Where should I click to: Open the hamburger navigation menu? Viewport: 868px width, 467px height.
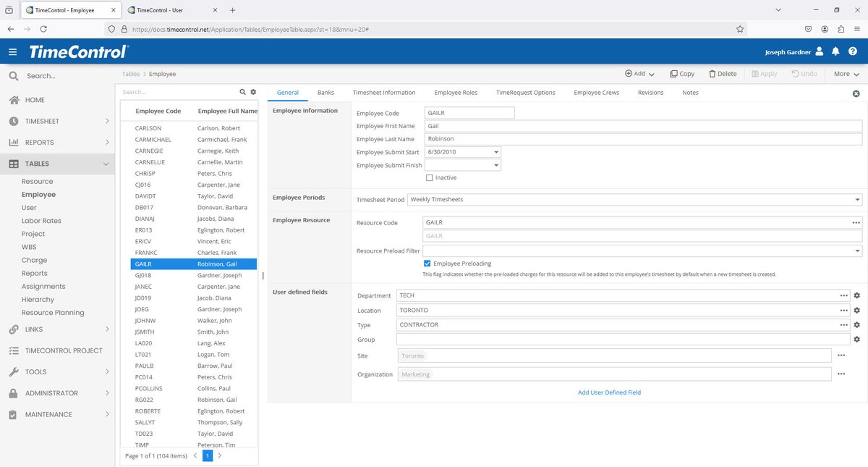[x=13, y=52]
